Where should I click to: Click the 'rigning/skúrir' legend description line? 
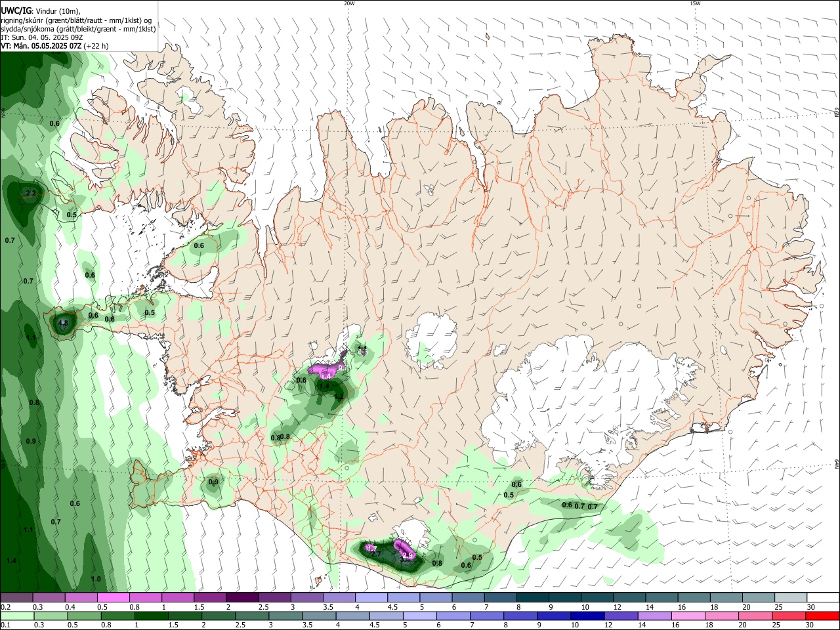pyautogui.click(x=77, y=20)
